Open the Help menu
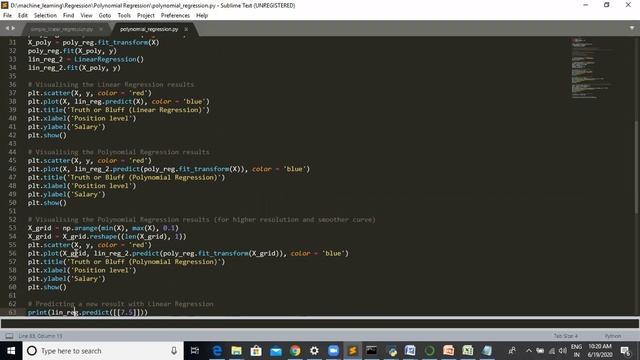 pyautogui.click(x=202, y=16)
